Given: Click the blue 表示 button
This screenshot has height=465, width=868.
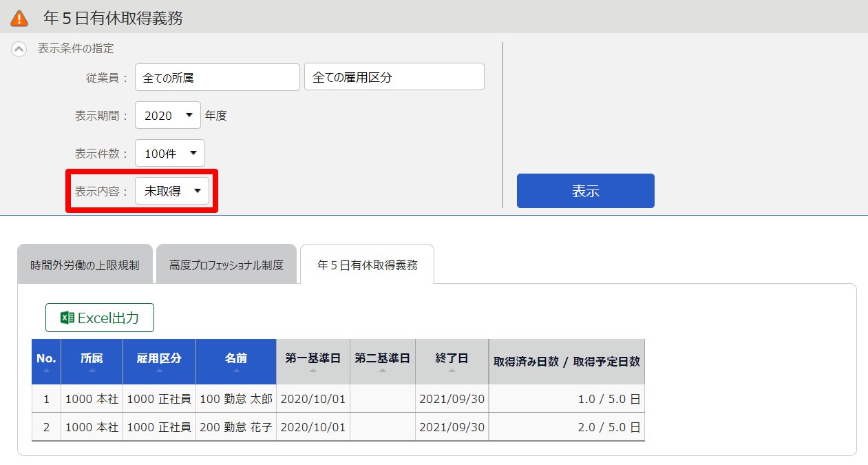Looking at the screenshot, I should tap(586, 191).
